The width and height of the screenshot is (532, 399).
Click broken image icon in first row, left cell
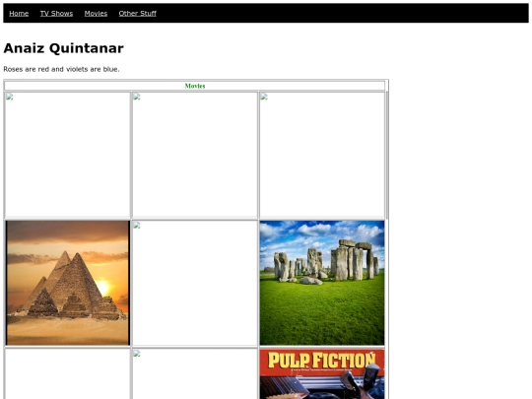[10, 97]
